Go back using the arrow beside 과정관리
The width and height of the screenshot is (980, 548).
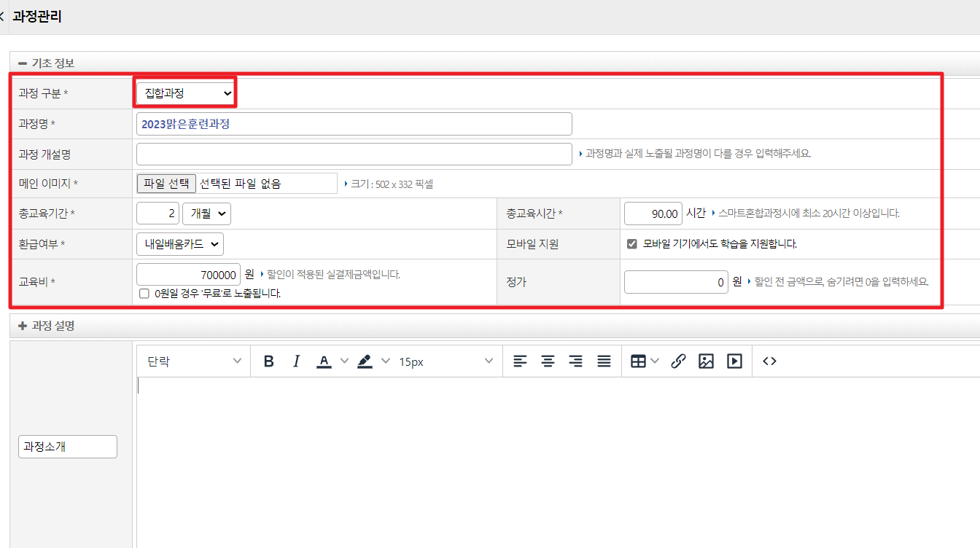tap(2, 17)
